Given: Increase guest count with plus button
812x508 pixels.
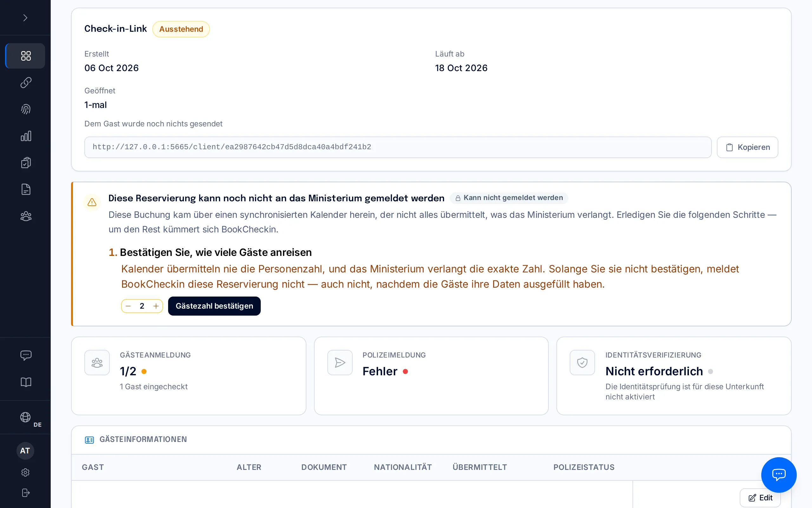Looking at the screenshot, I should (156, 306).
